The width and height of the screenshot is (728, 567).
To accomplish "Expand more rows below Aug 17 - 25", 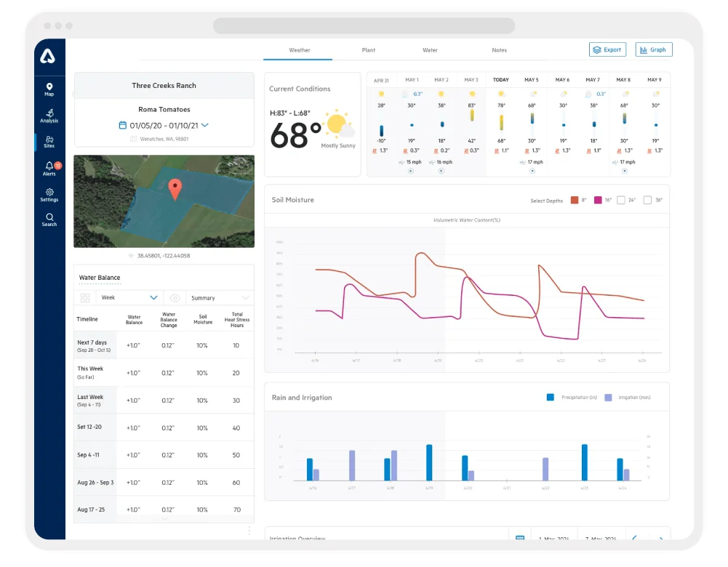I will (164, 519).
